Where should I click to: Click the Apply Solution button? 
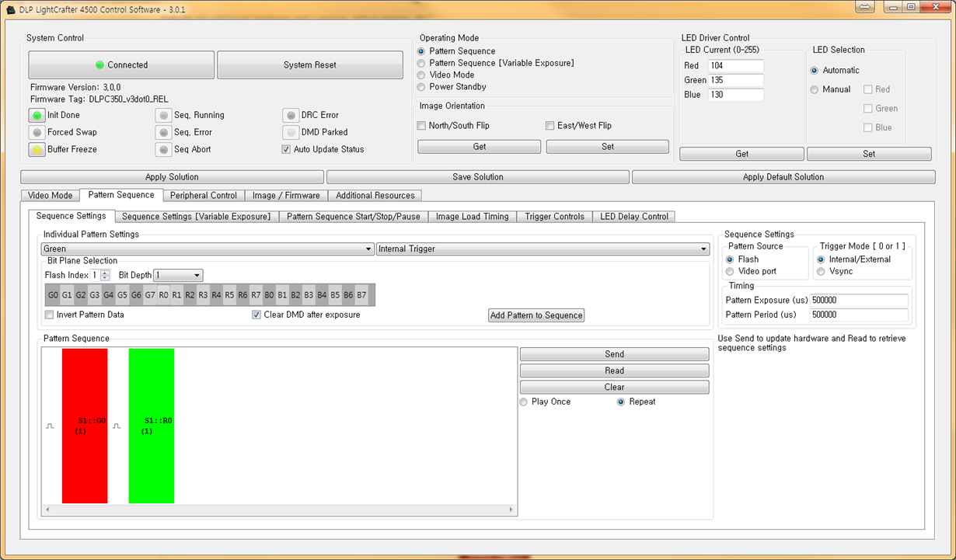pos(172,177)
